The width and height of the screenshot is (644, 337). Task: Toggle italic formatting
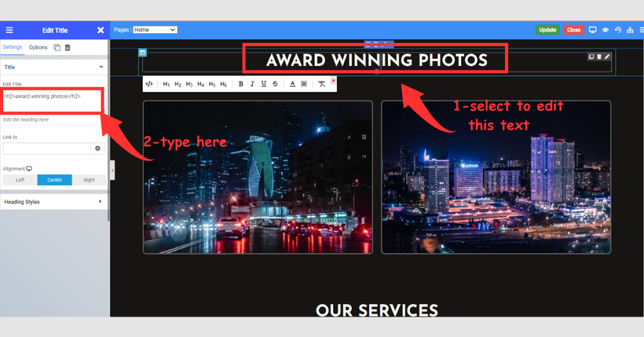[x=252, y=84]
